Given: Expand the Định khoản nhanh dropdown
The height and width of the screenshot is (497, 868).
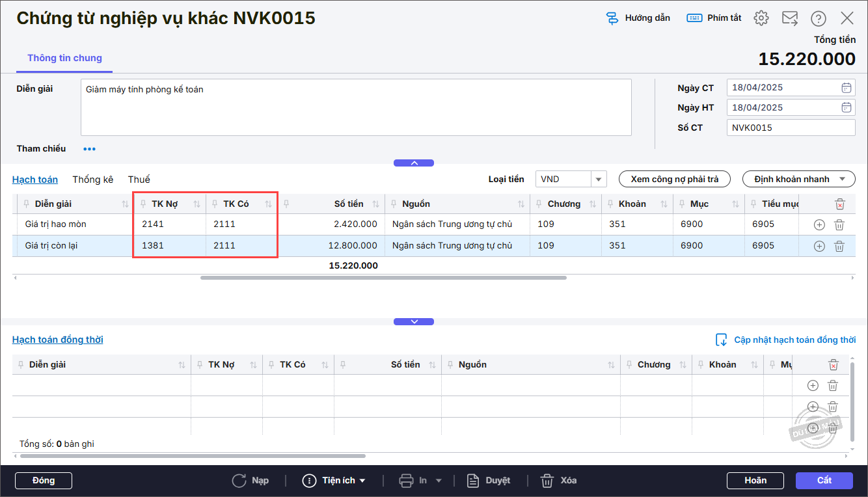Looking at the screenshot, I should 843,179.
